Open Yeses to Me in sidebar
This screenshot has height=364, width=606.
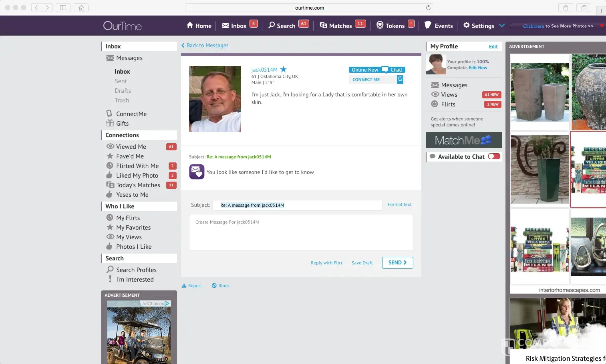click(x=132, y=195)
